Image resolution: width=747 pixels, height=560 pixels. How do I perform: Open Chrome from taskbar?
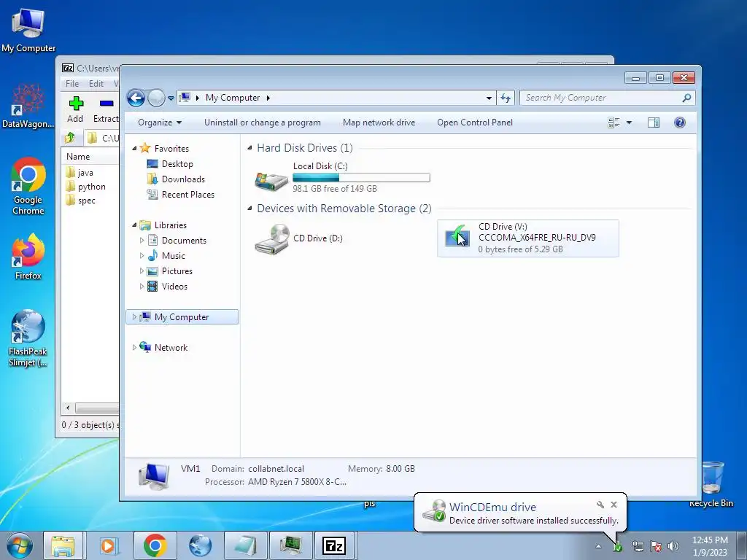point(155,545)
